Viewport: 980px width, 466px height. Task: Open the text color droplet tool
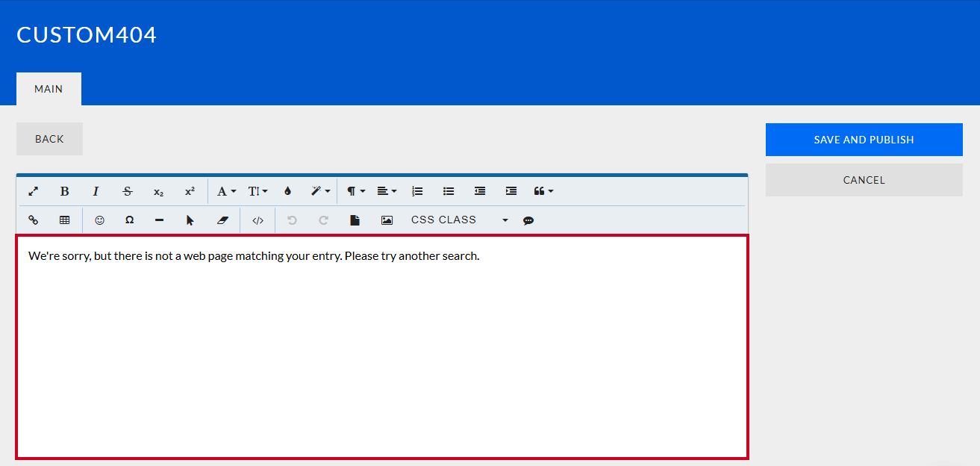coord(287,191)
